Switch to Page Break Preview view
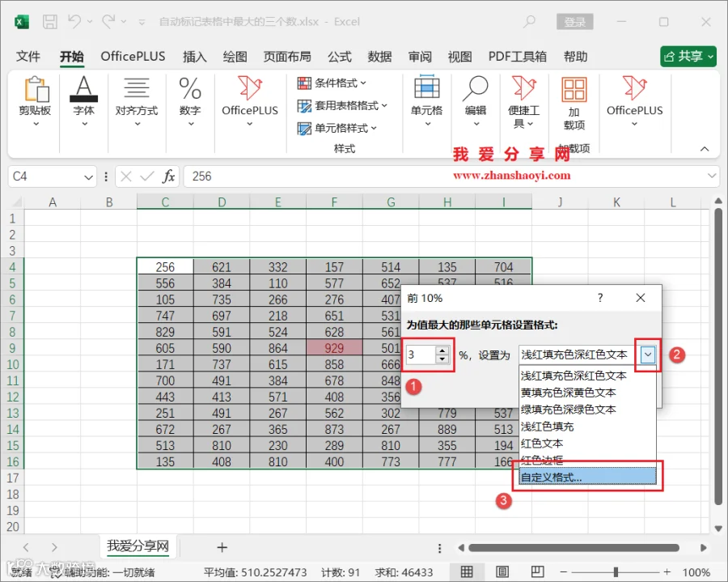The image size is (728, 582). click(x=537, y=571)
